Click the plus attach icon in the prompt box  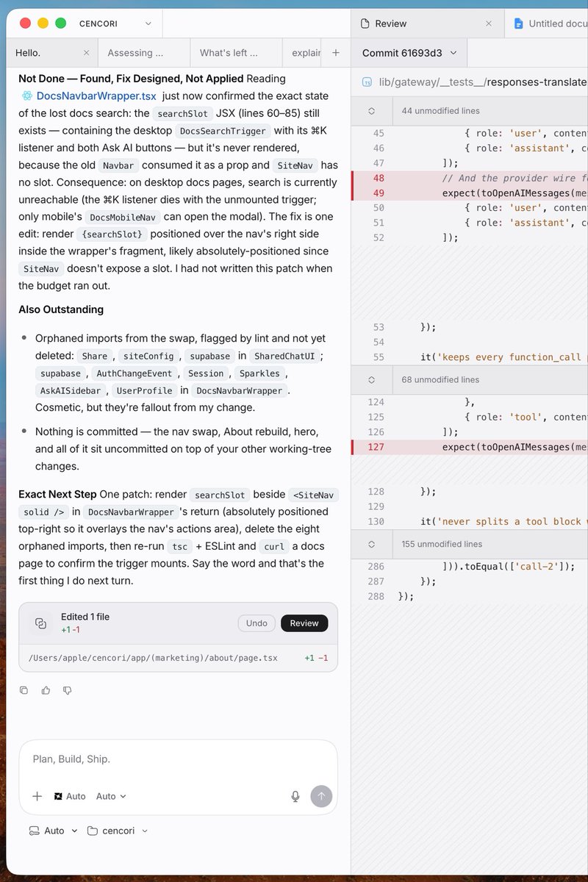point(37,796)
